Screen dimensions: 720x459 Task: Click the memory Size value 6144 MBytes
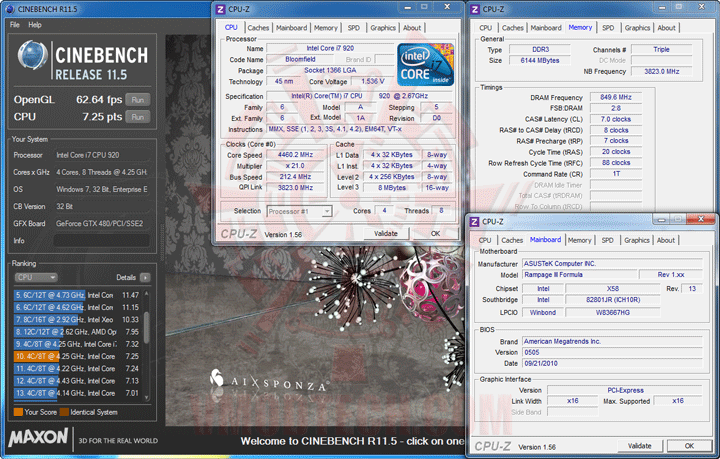(x=540, y=61)
